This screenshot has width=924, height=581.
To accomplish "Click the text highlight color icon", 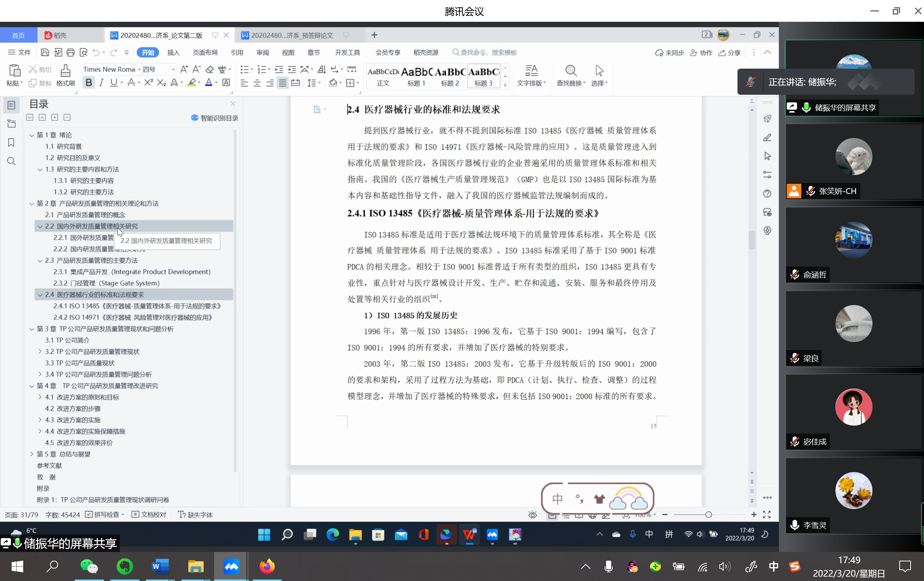I will [x=192, y=82].
